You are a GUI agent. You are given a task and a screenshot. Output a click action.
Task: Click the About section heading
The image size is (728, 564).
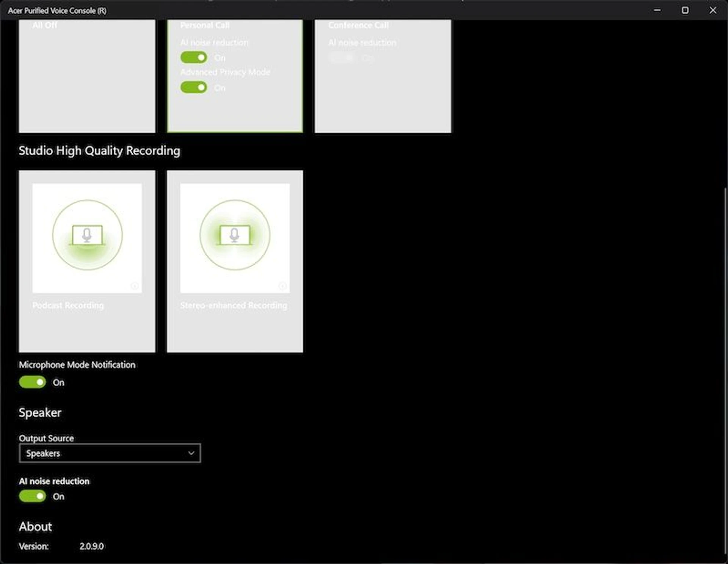(35, 526)
